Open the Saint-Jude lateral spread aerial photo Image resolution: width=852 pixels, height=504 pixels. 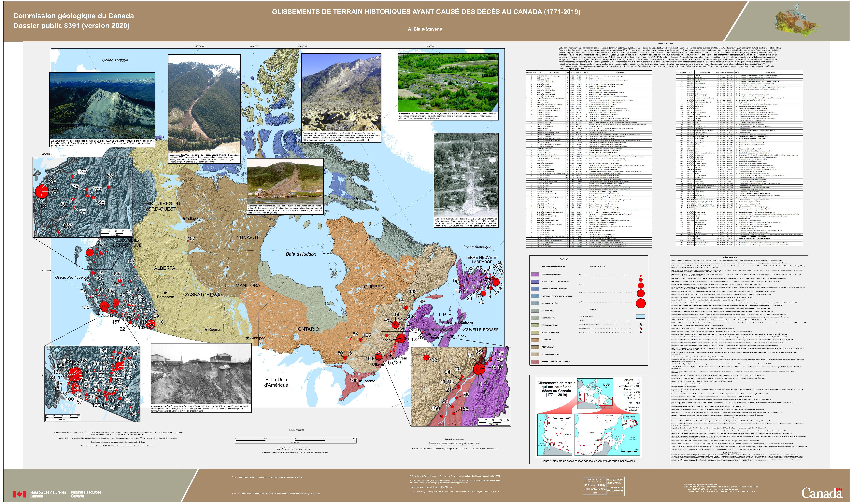[x=448, y=83]
